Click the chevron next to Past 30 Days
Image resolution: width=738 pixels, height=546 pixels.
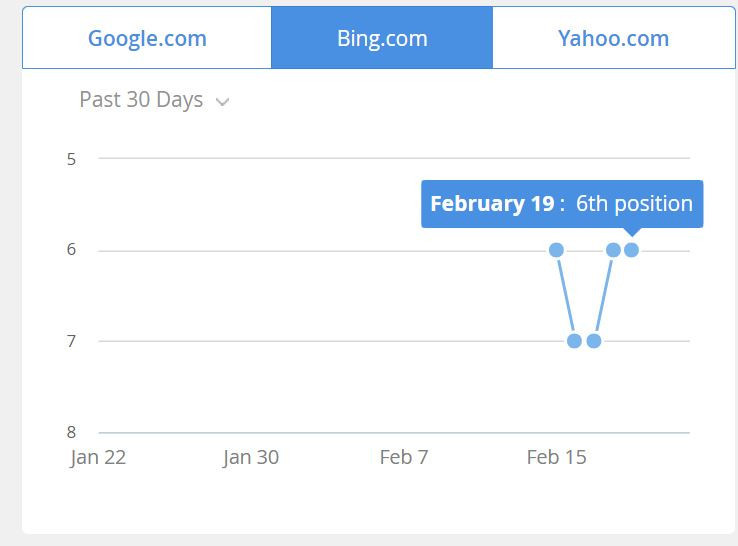tap(222, 102)
